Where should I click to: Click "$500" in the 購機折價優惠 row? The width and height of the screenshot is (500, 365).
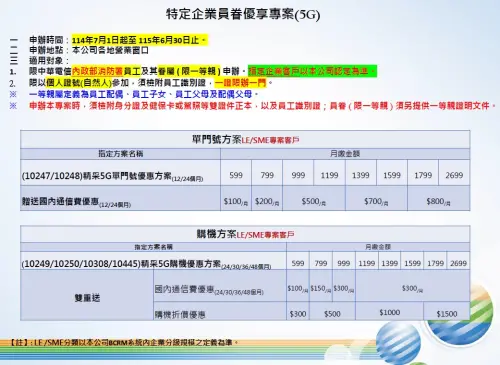coord(332,314)
